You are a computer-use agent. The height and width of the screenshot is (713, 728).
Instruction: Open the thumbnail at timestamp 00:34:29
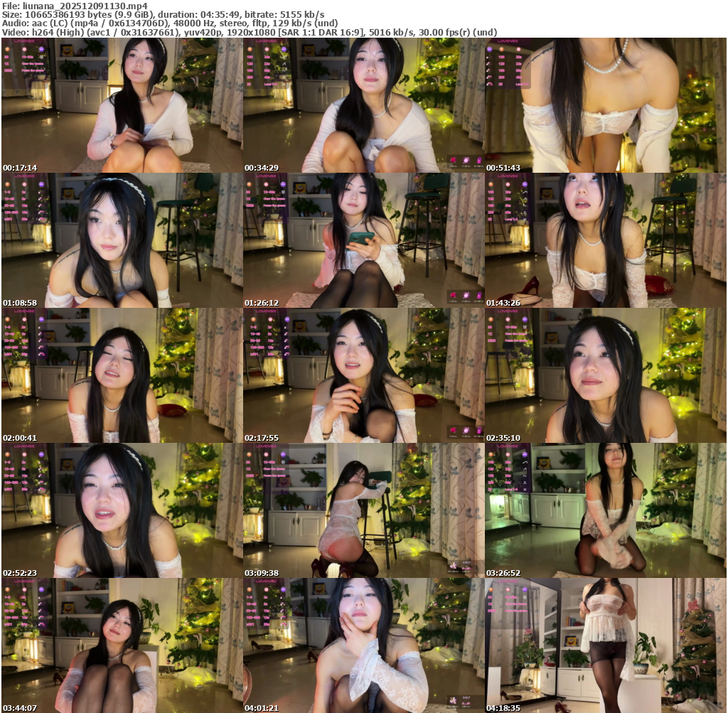363,105
